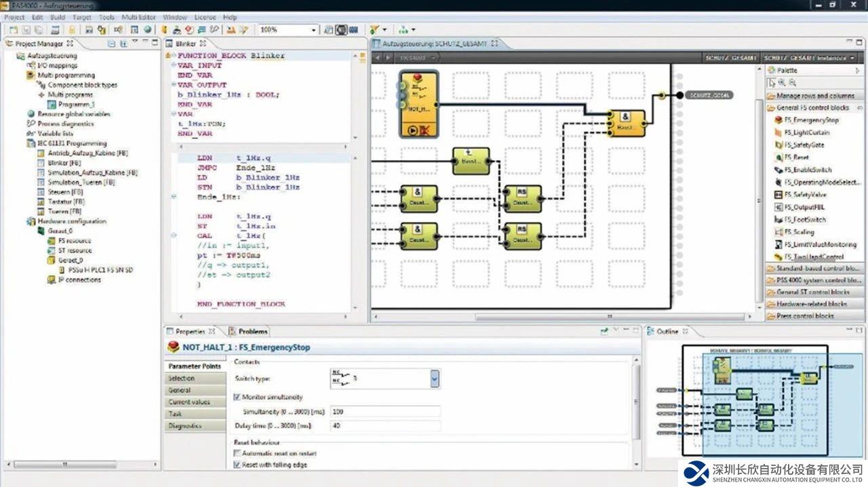Enable Automatic reset on restart
Screen dimensions: 868x487
point(237,453)
